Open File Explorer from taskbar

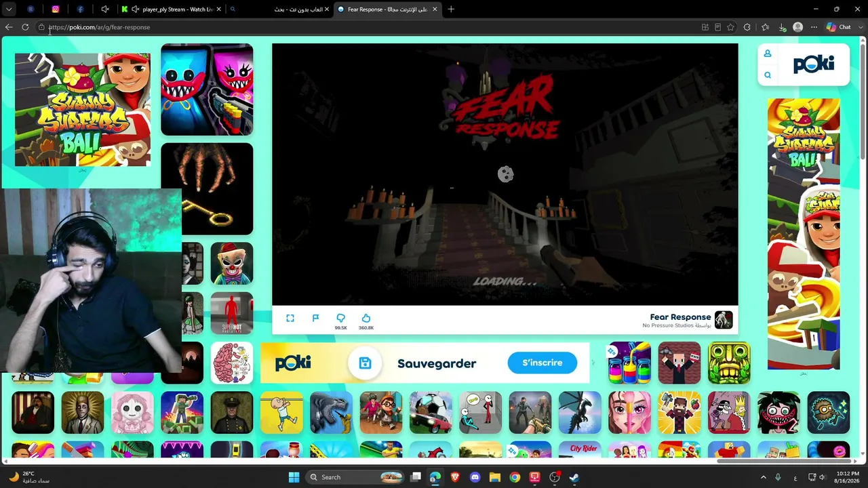495,477
